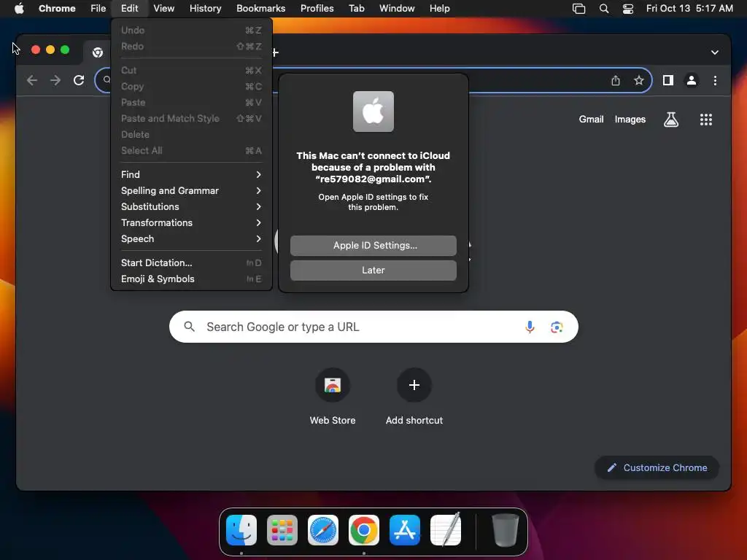Screen dimensions: 747x560
Task: Open the Gmail link
Action: coord(591,120)
